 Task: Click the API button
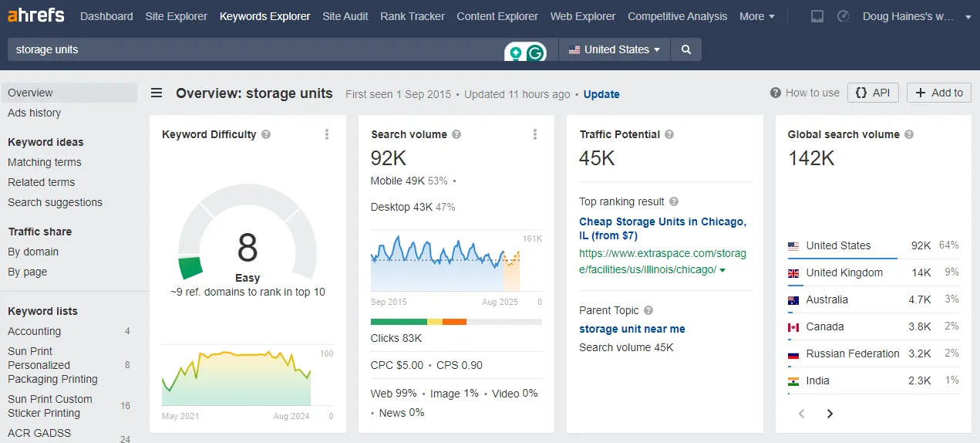[873, 93]
